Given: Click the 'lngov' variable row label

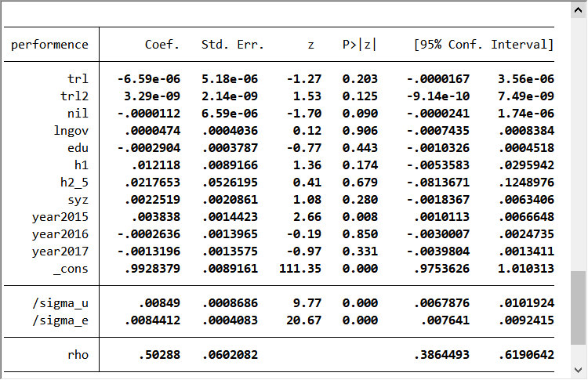Looking at the screenshot, I should (x=71, y=131).
